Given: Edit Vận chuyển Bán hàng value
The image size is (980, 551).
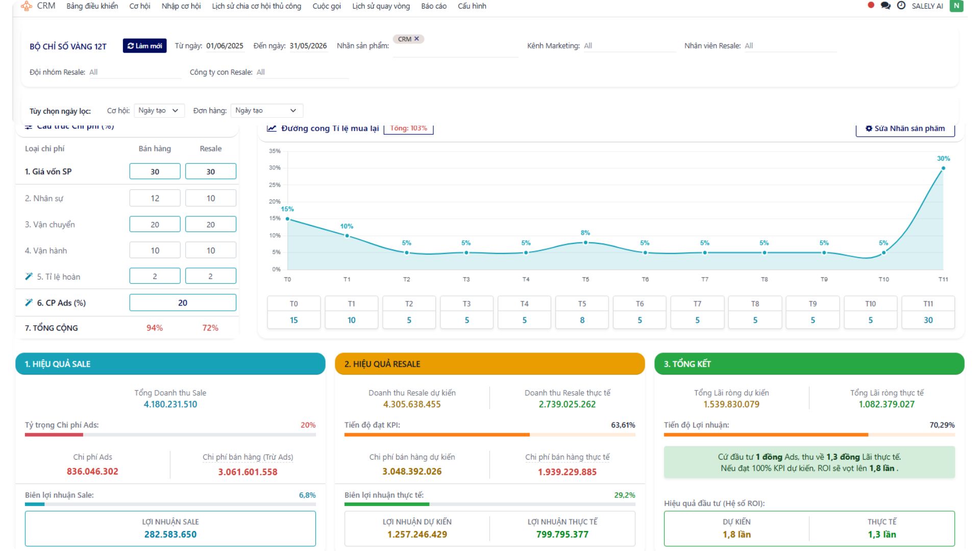Looking at the screenshot, I should click(x=155, y=224).
